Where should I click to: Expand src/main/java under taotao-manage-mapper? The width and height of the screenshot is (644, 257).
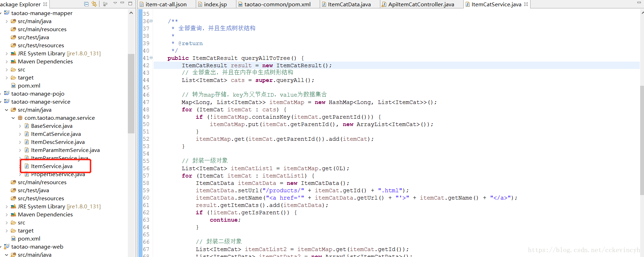tap(6, 21)
